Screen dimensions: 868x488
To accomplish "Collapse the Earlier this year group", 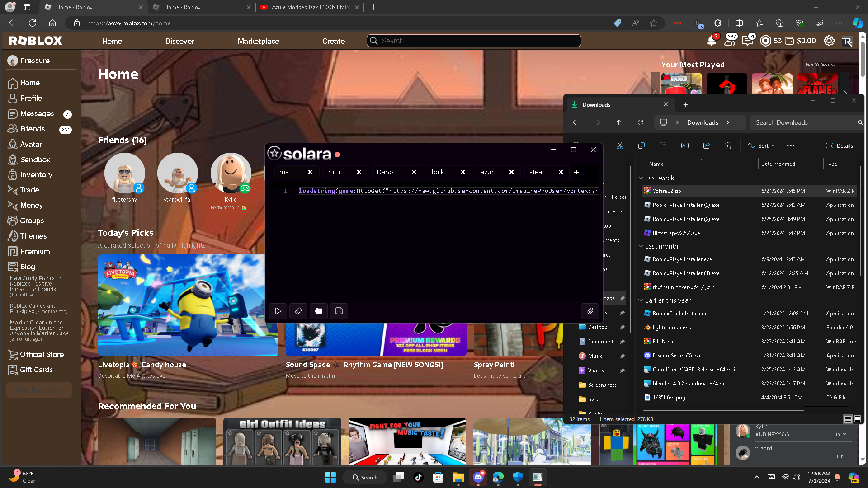I will (641, 300).
